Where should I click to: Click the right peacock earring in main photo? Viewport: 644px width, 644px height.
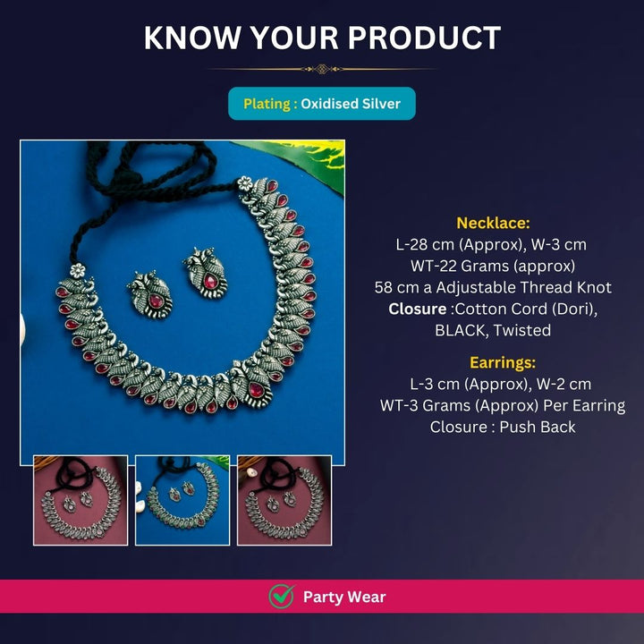206,272
